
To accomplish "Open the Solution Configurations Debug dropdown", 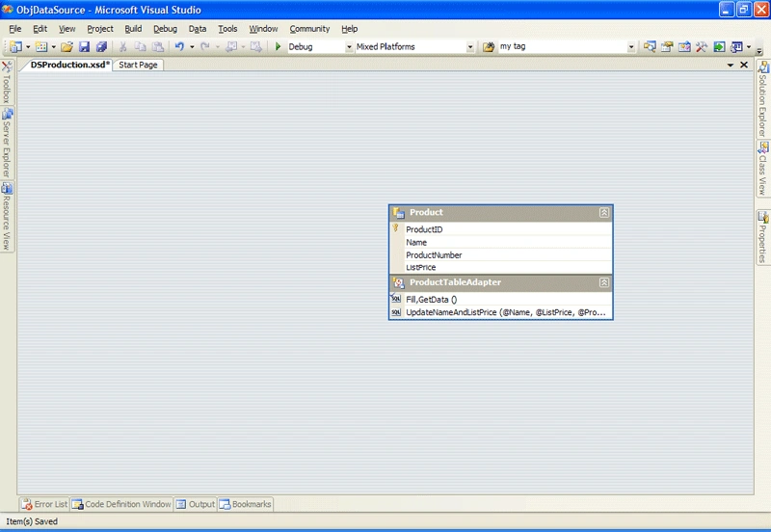I will pyautogui.click(x=349, y=46).
